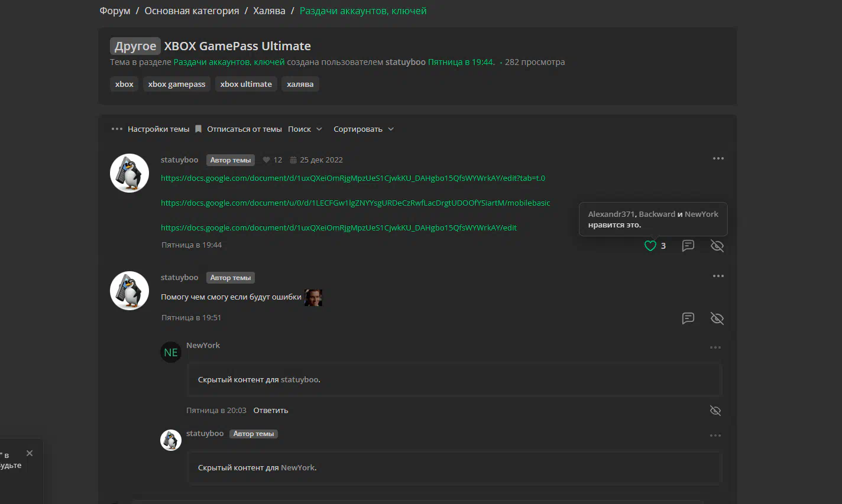
Task: Toggle hide eye icon on NewYork's reply
Action: 715,411
